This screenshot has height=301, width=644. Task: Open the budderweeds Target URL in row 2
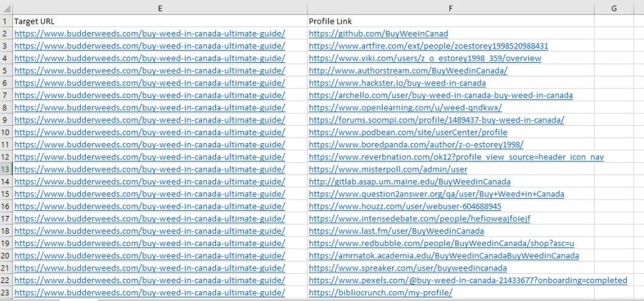(x=150, y=34)
